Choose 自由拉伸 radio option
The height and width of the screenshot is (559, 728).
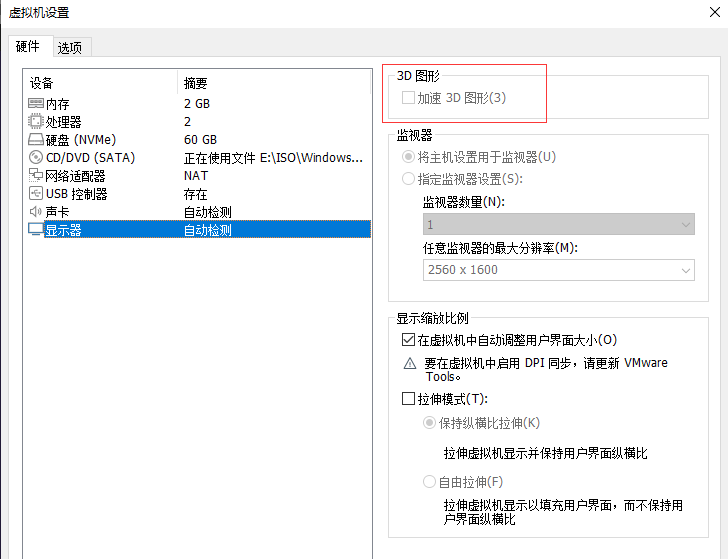[x=429, y=482]
